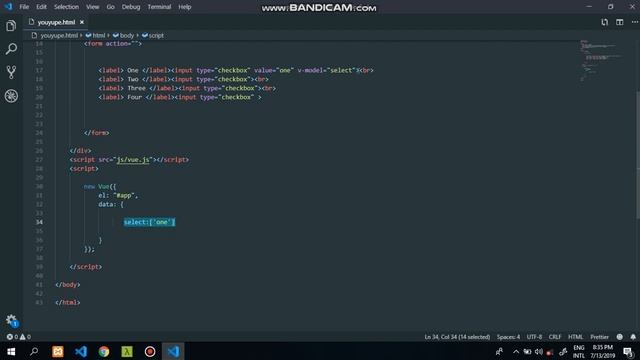Click the Bandicam record icon in taskbar

(150, 351)
